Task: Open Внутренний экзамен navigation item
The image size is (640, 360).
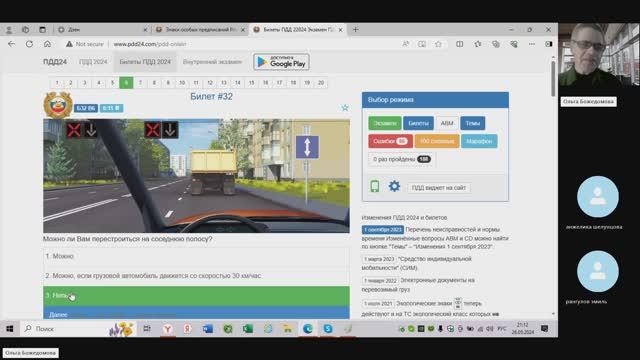Action: (212, 62)
